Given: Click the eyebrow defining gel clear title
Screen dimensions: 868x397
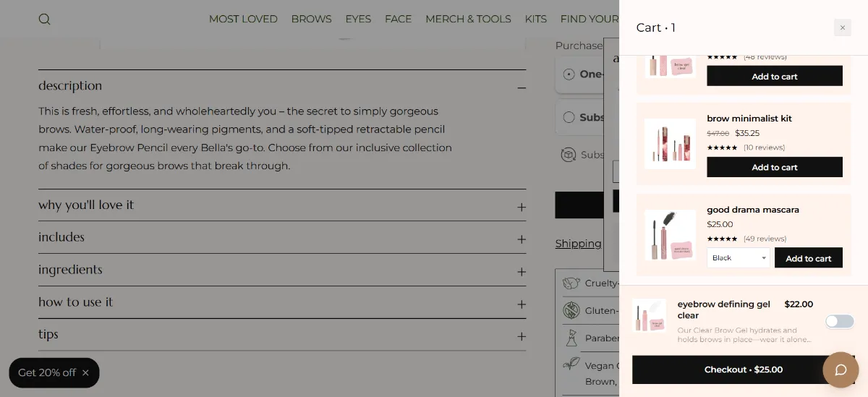Looking at the screenshot, I should point(724,310).
